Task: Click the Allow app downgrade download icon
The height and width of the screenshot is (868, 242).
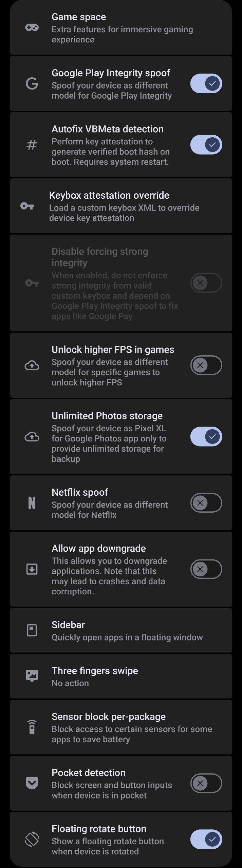Action: (x=32, y=569)
